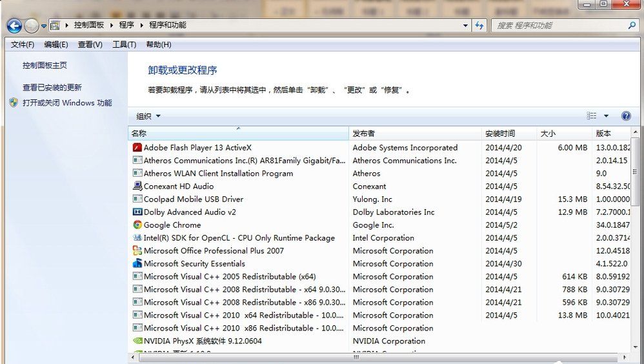The image size is (644, 364).
Task: Open 打开或关闭 Windows 功能 link
Action: coord(67,103)
